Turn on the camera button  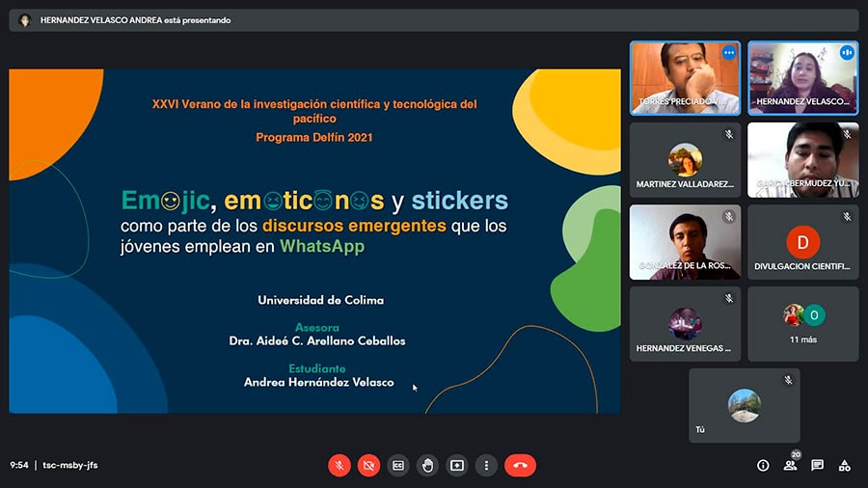pos(368,465)
